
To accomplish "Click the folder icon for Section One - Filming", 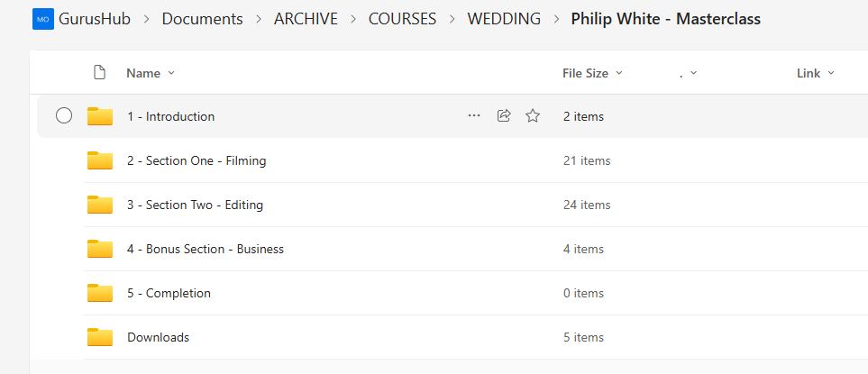I will pyautogui.click(x=100, y=160).
